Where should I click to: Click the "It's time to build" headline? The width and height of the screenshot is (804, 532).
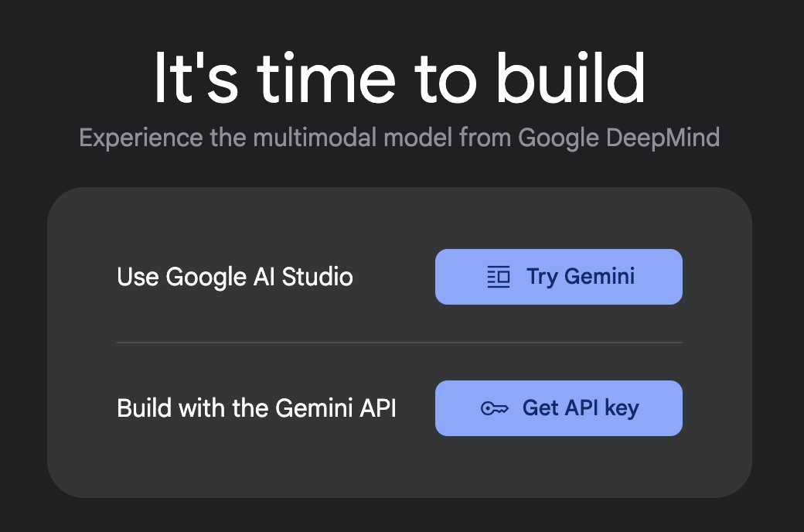coord(400,78)
